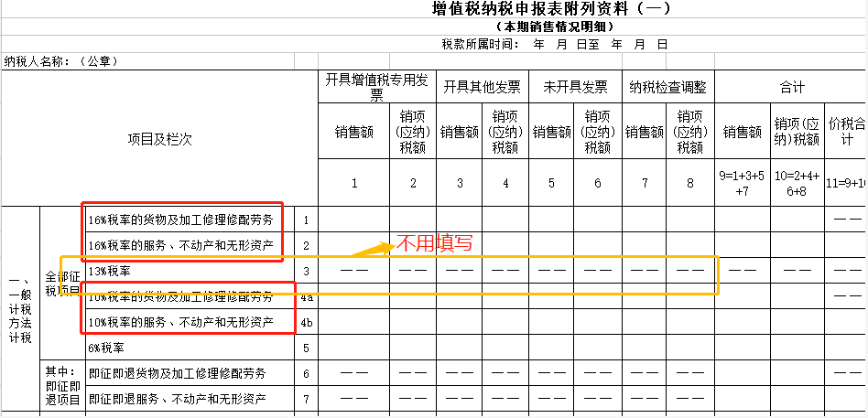This screenshot has width=868, height=418.
Task: Select column number 4 in the header numbering row
Action: 505,184
